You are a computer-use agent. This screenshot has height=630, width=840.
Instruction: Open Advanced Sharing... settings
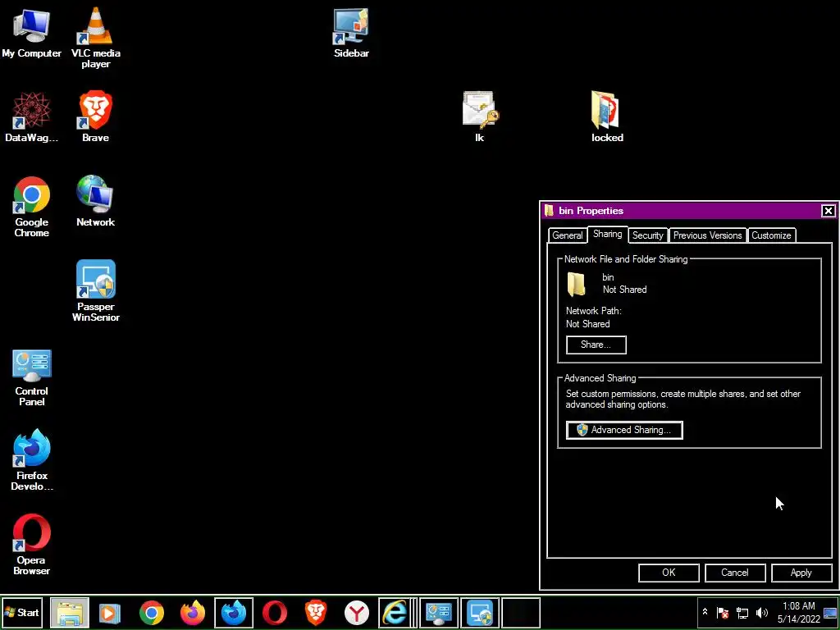point(624,430)
